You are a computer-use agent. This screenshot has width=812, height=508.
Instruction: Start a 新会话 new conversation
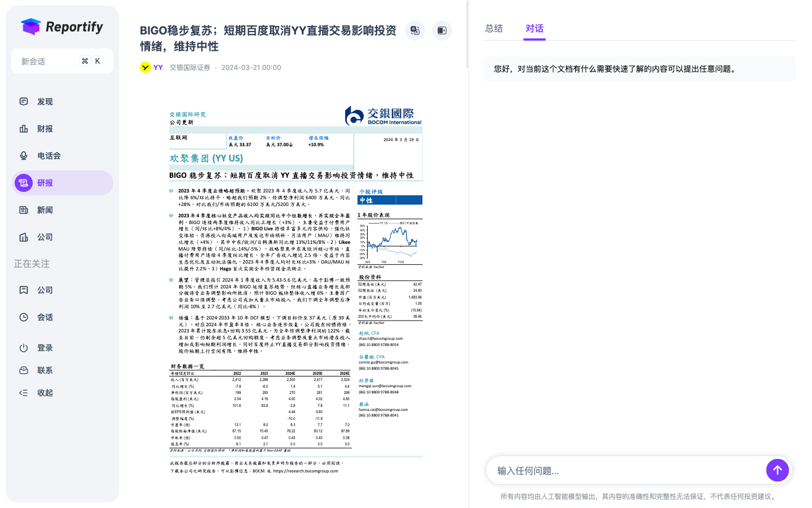(x=62, y=61)
